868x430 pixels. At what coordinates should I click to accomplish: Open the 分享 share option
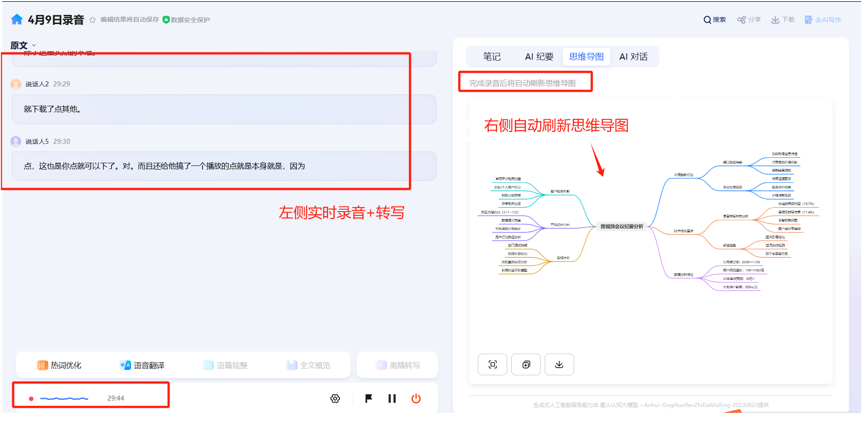coord(749,20)
